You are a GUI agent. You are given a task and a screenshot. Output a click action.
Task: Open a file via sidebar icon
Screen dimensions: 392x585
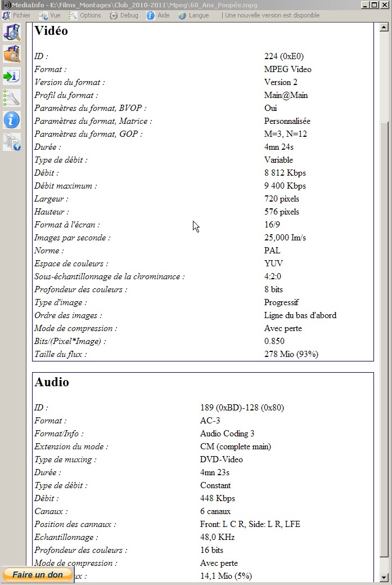pyautogui.click(x=12, y=32)
